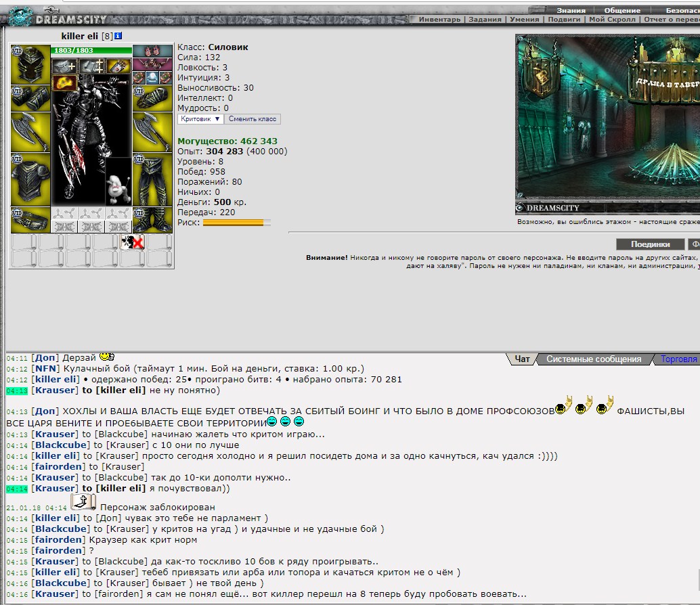
Task: Click the second scroll buff with double plus
Action: 91,66
